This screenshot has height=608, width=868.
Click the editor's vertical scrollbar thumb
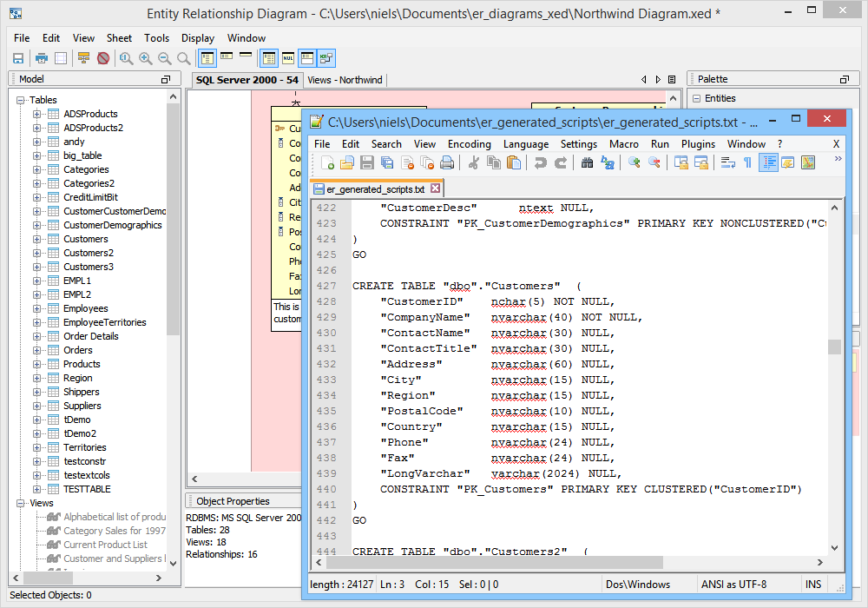[834, 347]
